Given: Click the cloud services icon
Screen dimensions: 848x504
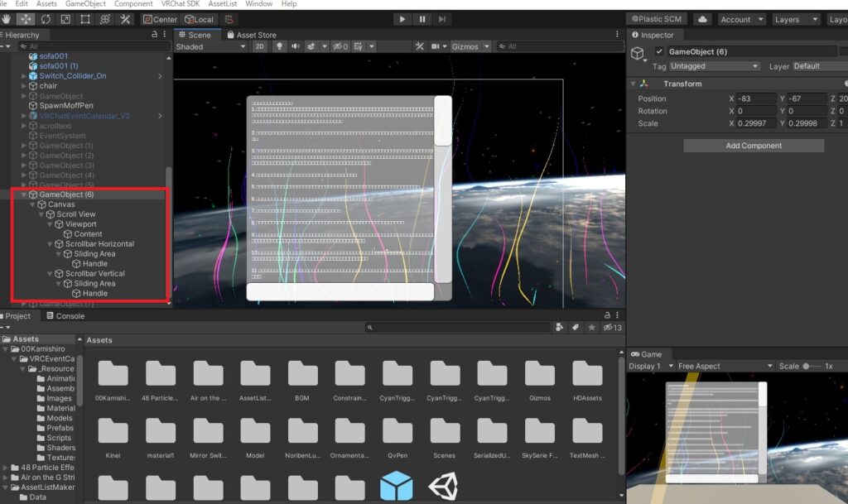Looking at the screenshot, I should pos(703,18).
